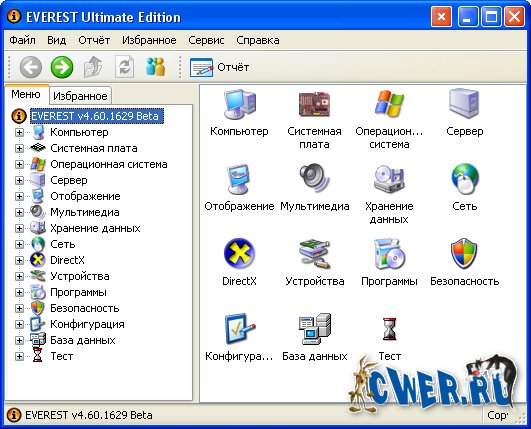Click the green forward arrow toolbar button
Viewport: 531px width, 429px height.
click(62, 67)
